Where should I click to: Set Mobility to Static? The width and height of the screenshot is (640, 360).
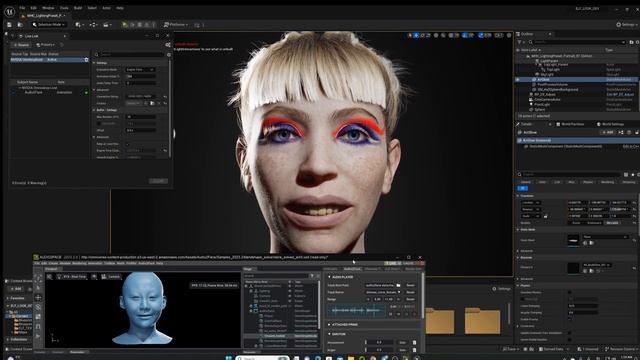576,223
